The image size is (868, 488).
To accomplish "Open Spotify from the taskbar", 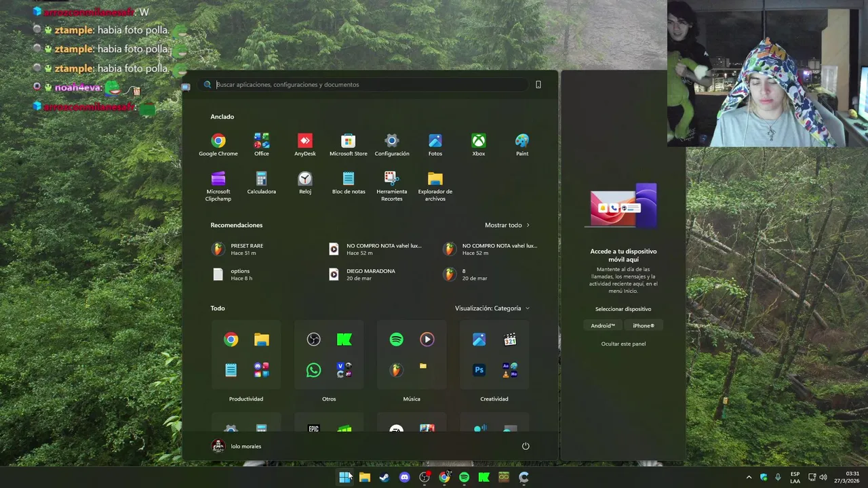I will coord(464,477).
